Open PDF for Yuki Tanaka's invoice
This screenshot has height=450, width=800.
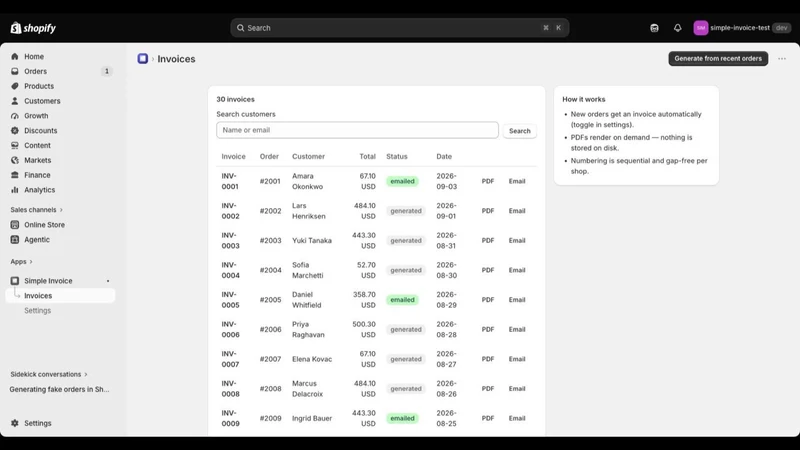tap(488, 240)
